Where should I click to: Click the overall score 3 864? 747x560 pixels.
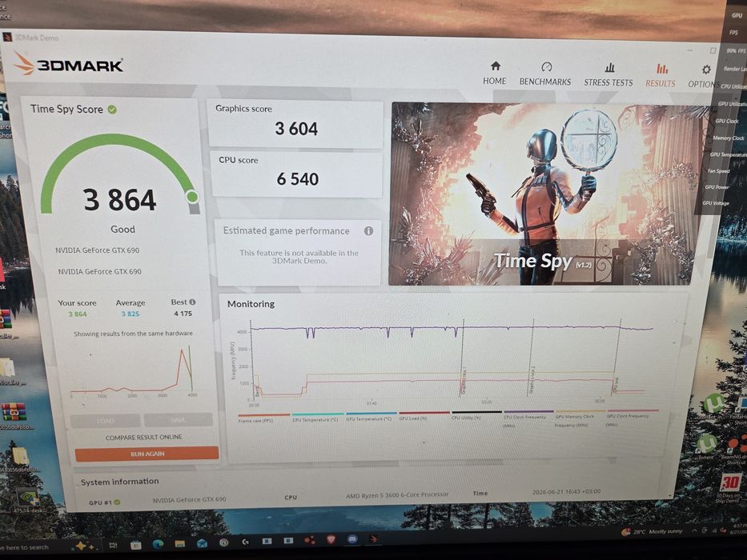tap(119, 199)
